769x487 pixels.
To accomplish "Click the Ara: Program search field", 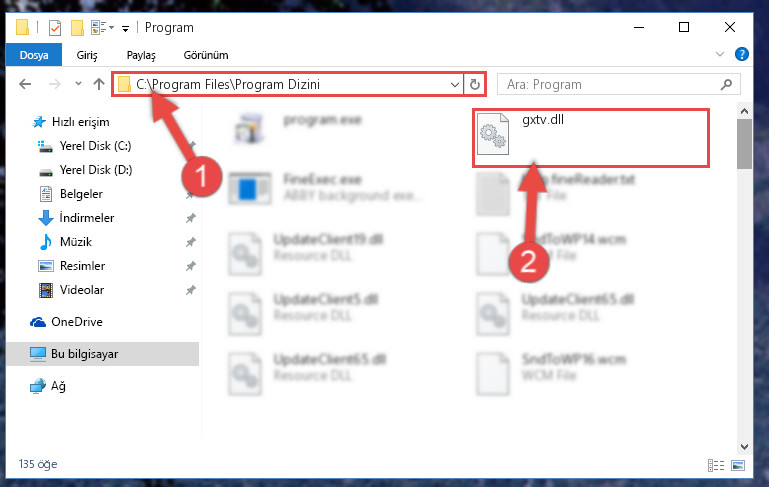I will (613, 84).
